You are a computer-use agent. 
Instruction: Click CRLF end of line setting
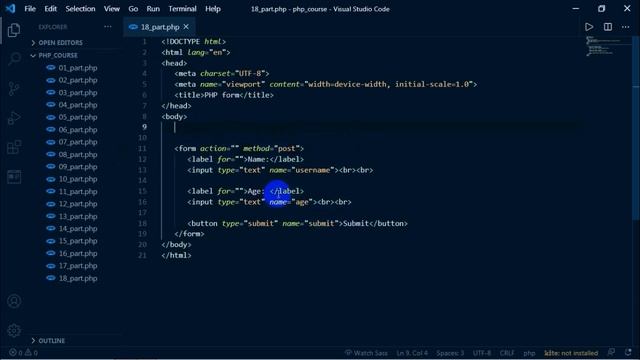pyautogui.click(x=507, y=353)
